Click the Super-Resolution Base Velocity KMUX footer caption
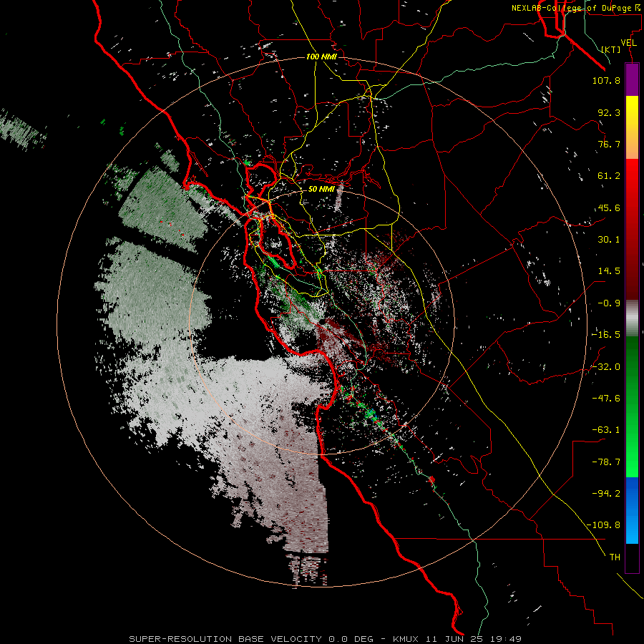The width and height of the screenshot is (644, 644). pos(326,639)
